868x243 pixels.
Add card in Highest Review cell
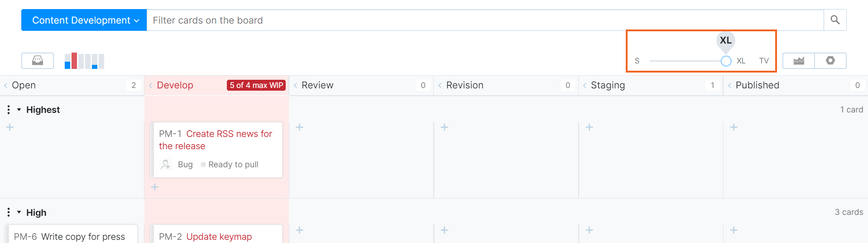(x=300, y=127)
